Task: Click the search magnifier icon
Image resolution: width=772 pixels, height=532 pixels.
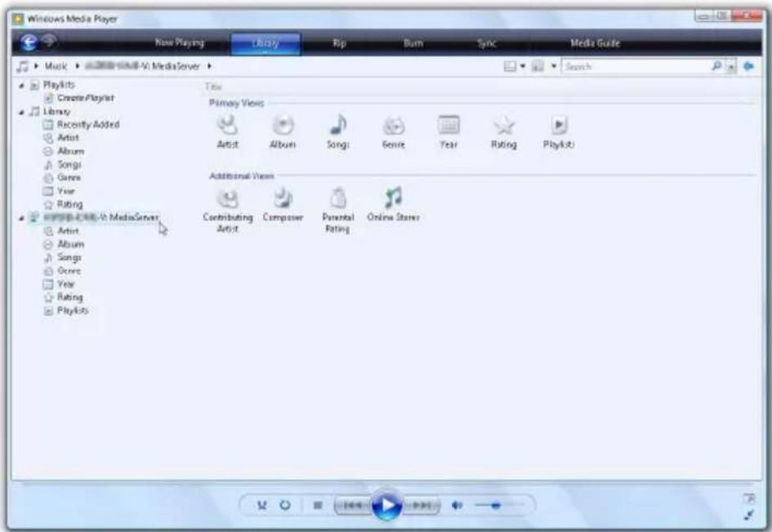Action: pos(717,66)
